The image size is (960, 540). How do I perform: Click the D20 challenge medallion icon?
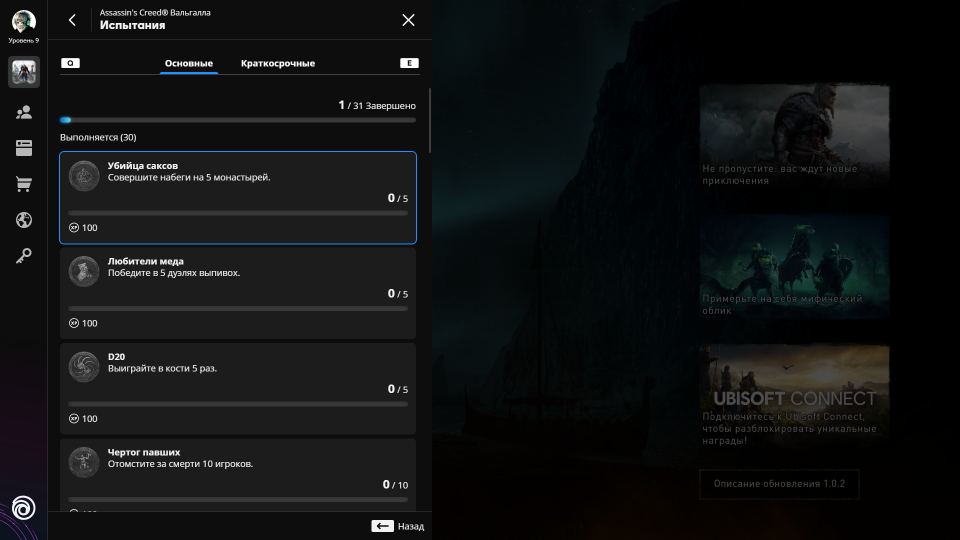(x=84, y=367)
